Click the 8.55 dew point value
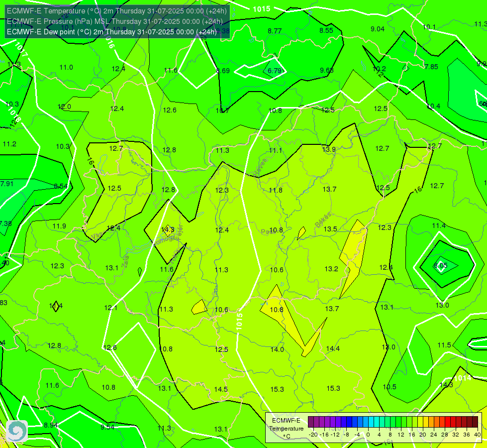 point(326,30)
